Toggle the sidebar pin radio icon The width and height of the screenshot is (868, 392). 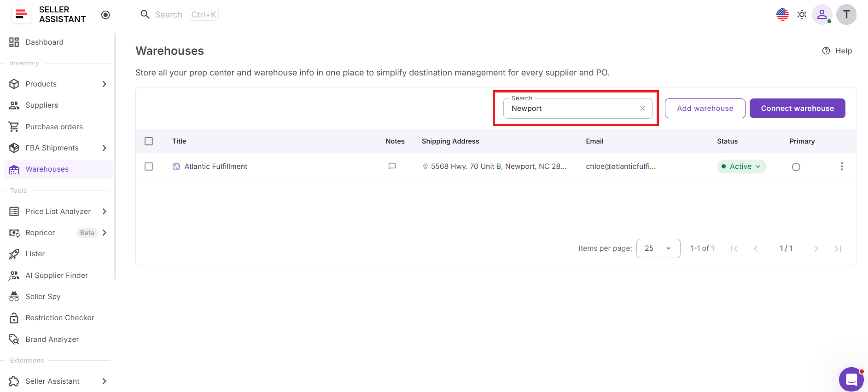[x=105, y=15]
